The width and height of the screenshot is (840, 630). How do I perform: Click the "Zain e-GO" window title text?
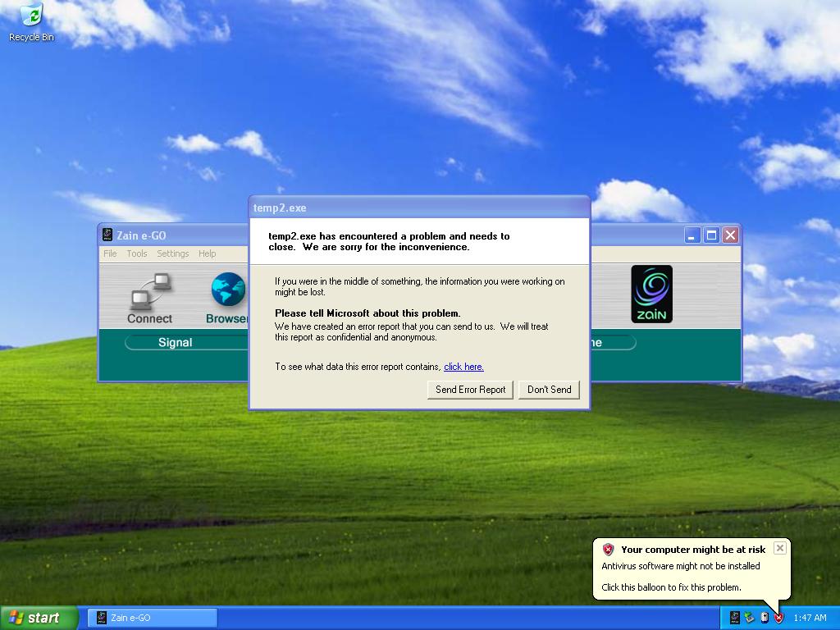(x=141, y=235)
